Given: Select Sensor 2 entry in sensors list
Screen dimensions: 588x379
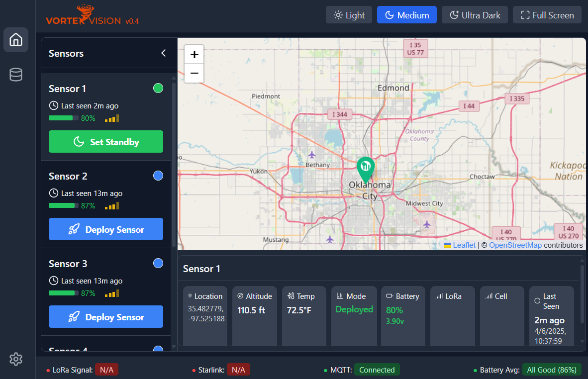Looking at the screenshot, I should [x=68, y=176].
